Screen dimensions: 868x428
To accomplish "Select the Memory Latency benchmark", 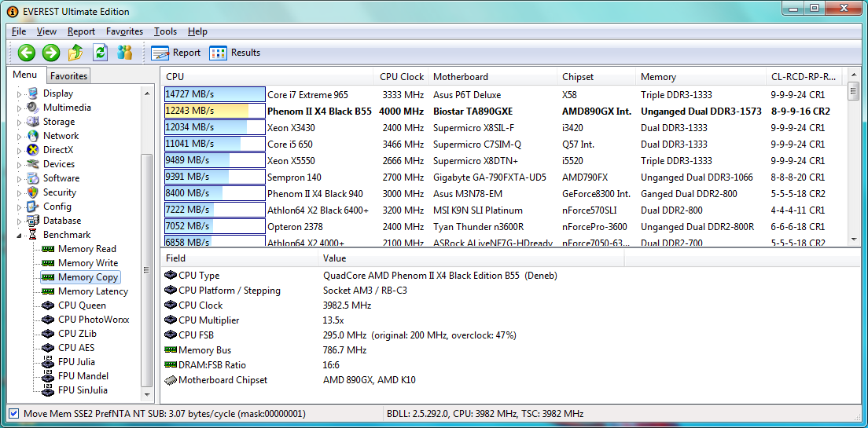I will click(93, 291).
